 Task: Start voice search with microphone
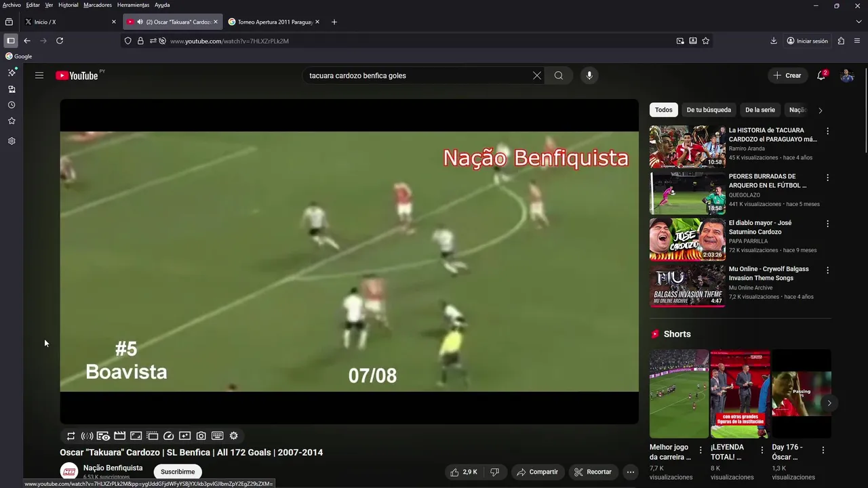[x=589, y=75]
